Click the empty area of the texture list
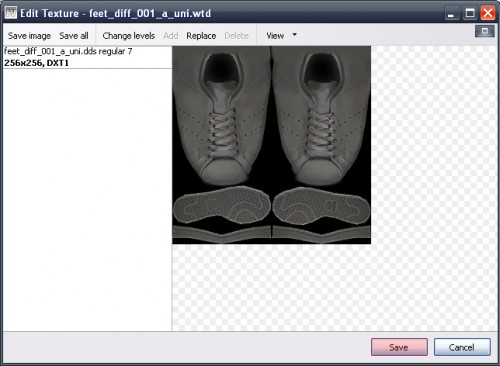This screenshot has height=366, width=500. [x=87, y=200]
